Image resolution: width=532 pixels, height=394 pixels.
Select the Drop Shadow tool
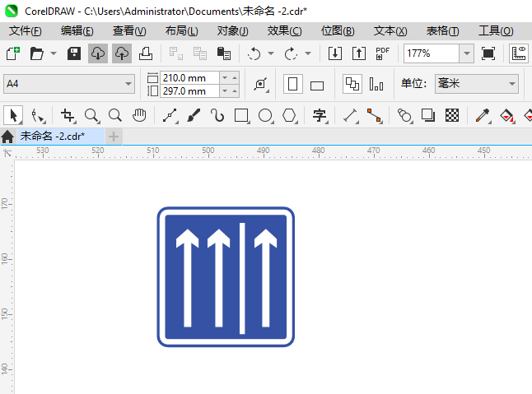428,115
